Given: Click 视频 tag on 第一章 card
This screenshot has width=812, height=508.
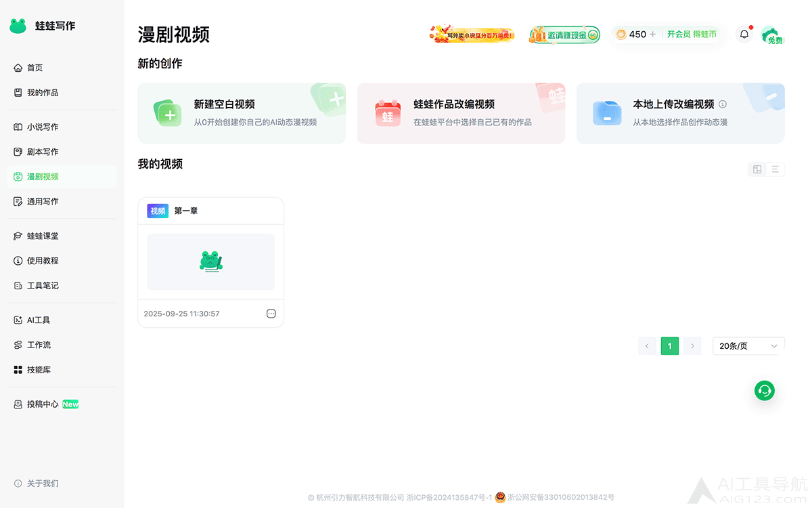Looking at the screenshot, I should click(158, 211).
